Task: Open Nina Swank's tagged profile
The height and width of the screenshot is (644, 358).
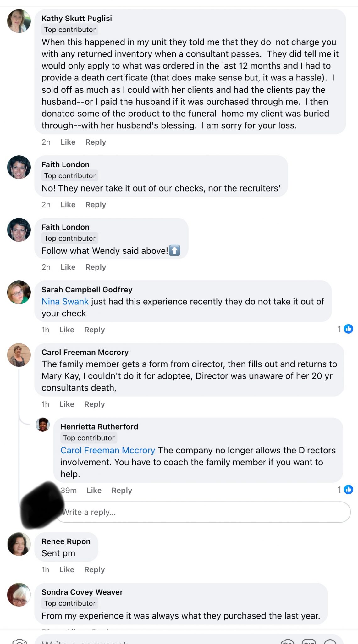Action: click(x=64, y=301)
